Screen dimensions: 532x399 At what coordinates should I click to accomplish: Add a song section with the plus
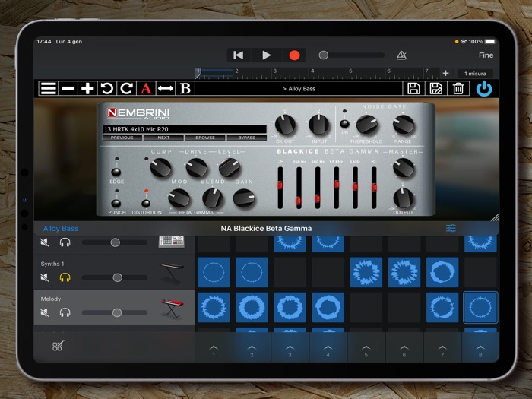click(446, 73)
